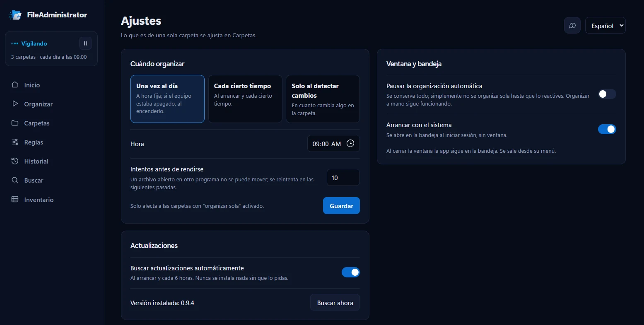Click the 'Versión instalada: 0.9.4' text

tap(162, 303)
